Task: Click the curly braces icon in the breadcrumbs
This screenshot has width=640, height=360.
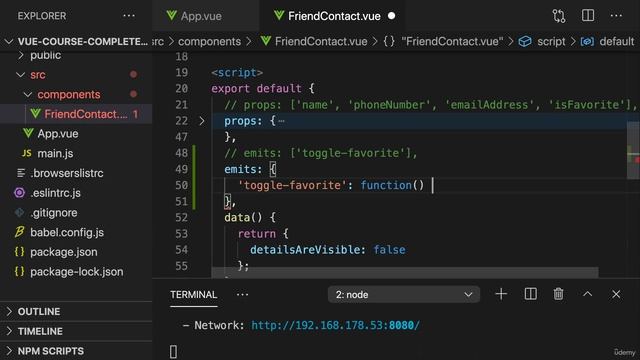Action: [389, 41]
